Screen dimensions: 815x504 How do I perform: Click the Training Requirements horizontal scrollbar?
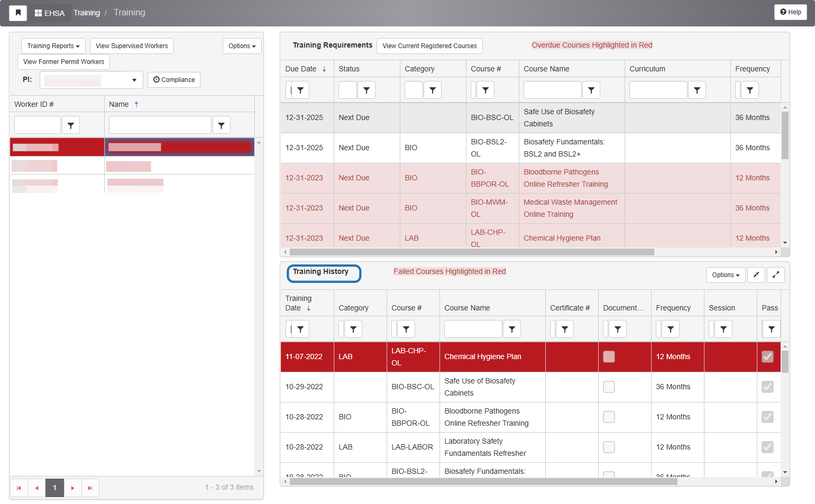[472, 252]
